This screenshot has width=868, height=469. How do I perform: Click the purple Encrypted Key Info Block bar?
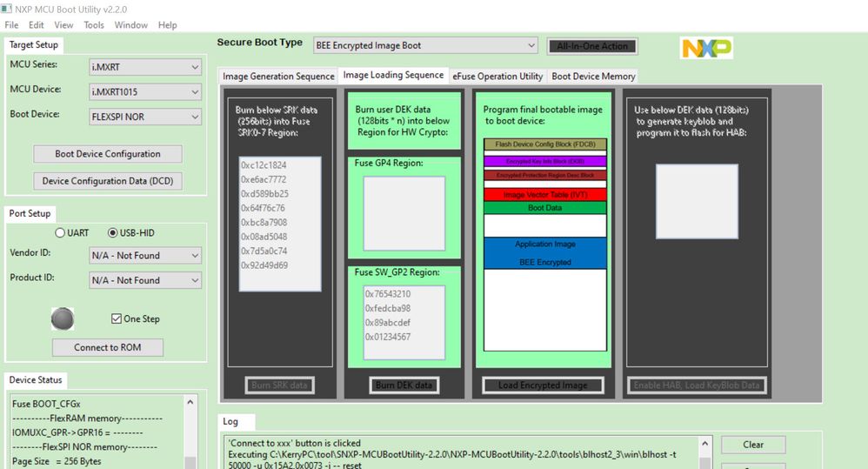pos(545,162)
